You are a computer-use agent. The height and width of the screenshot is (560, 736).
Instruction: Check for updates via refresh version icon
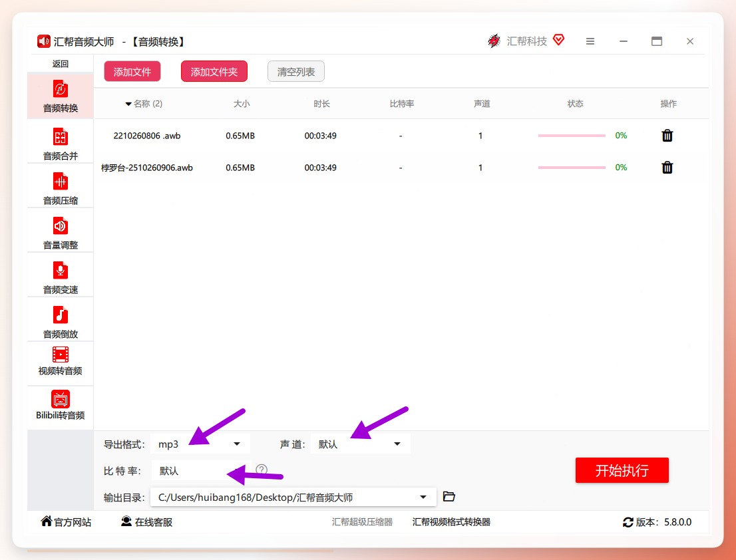tap(628, 522)
